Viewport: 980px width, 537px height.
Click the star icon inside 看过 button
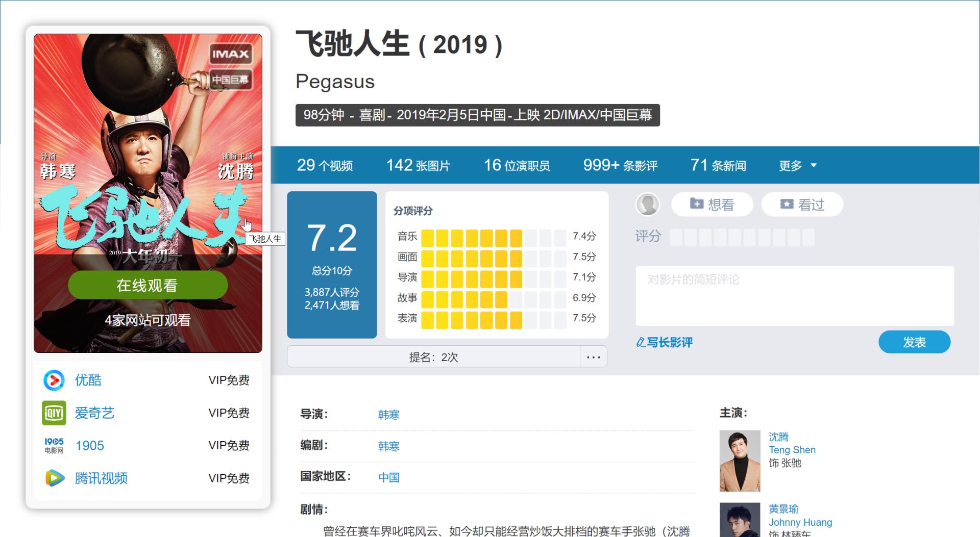786,204
